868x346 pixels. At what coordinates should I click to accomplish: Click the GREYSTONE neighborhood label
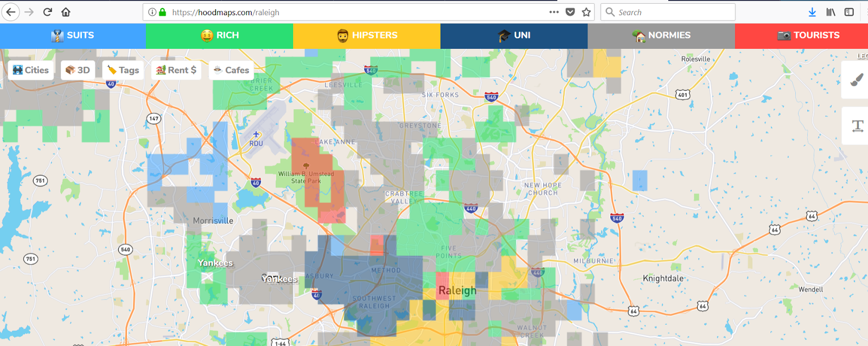420,125
